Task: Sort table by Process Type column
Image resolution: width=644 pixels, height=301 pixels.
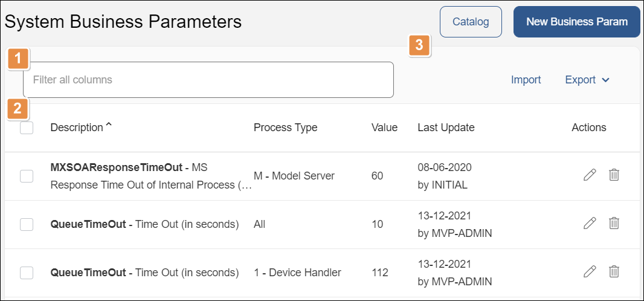Action: 285,128
